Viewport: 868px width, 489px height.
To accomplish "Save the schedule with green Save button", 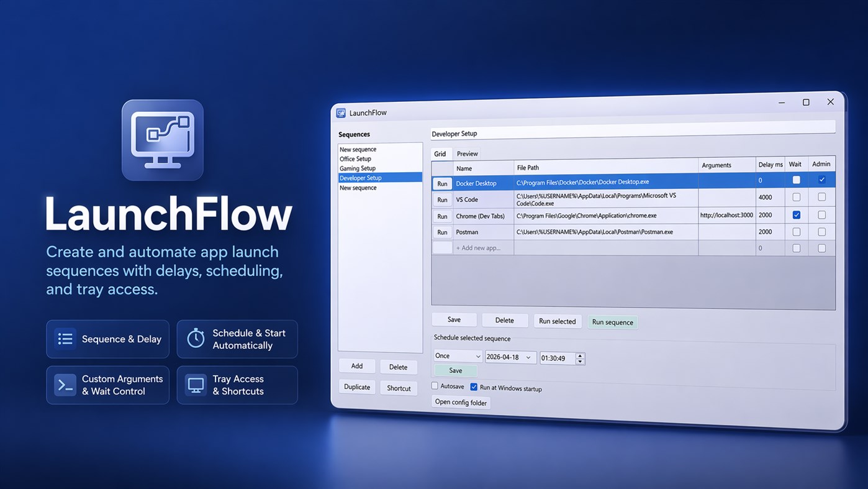I will (455, 370).
